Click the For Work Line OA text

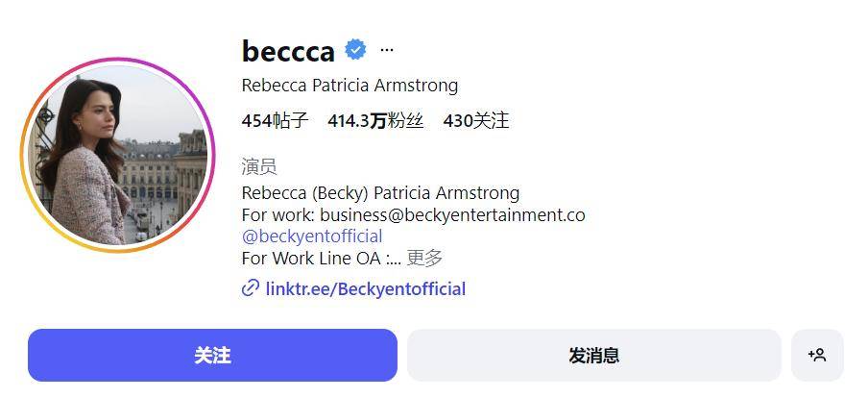pos(312,258)
